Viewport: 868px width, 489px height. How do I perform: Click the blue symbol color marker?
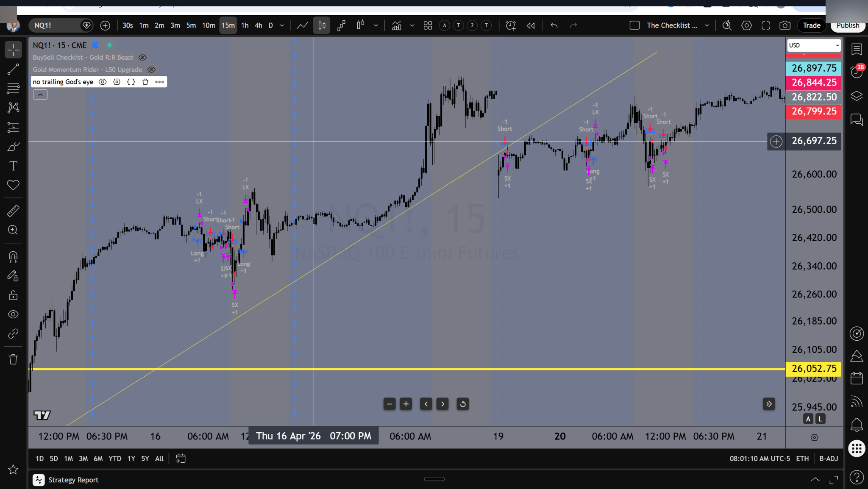(95, 45)
